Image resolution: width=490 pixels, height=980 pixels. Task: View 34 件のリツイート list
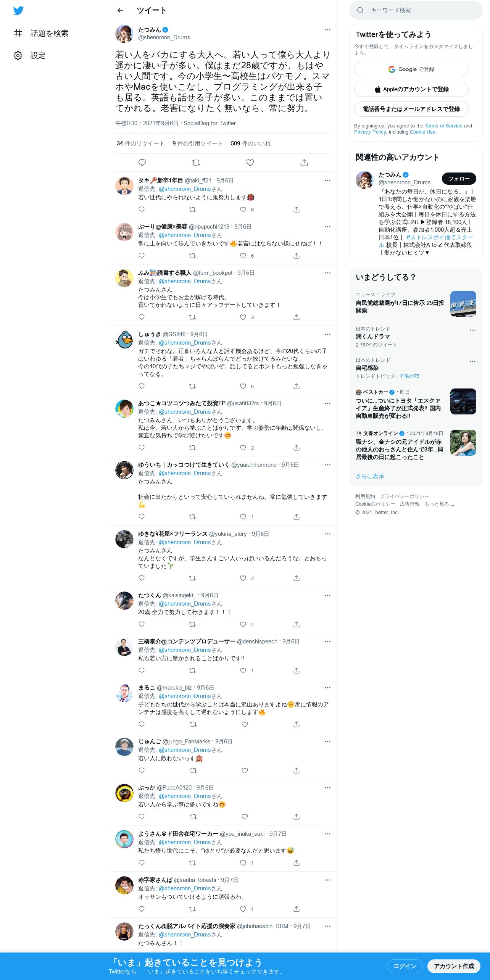click(x=140, y=143)
